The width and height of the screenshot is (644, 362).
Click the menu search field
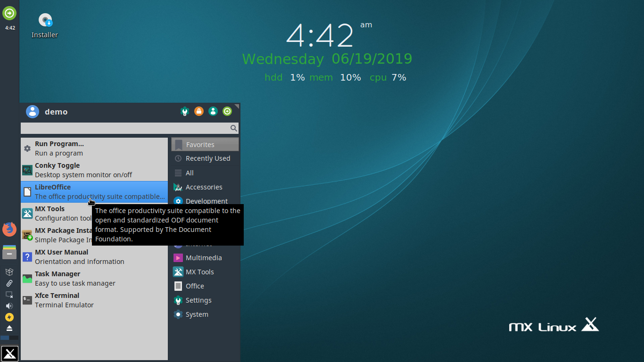point(127,128)
